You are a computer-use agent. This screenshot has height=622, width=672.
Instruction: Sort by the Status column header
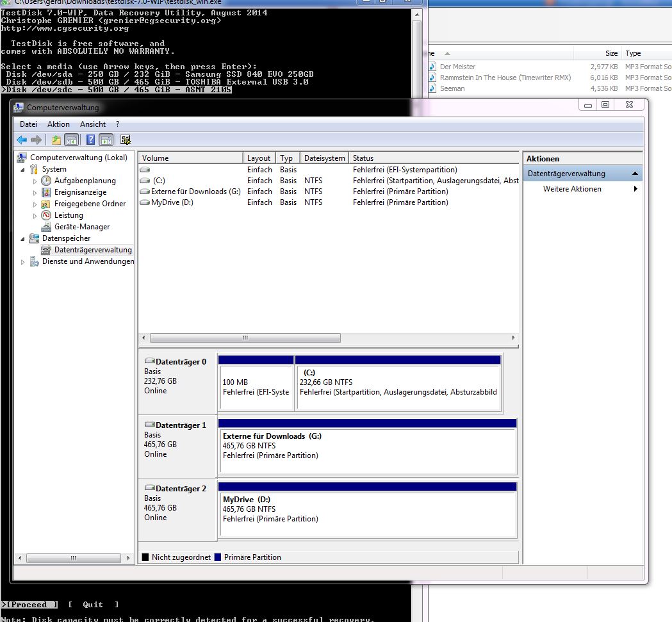tap(434, 158)
